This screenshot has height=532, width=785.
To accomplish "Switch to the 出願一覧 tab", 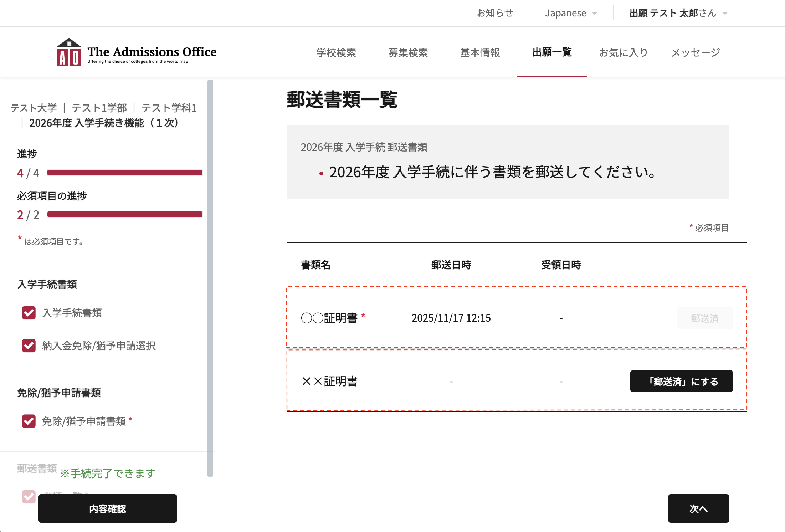I will point(551,52).
